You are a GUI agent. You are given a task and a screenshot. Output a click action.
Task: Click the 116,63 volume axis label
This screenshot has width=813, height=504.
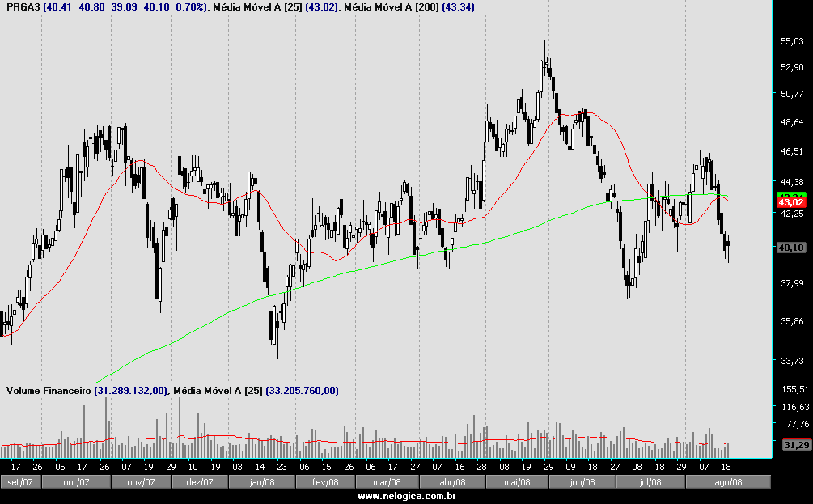[x=795, y=407]
